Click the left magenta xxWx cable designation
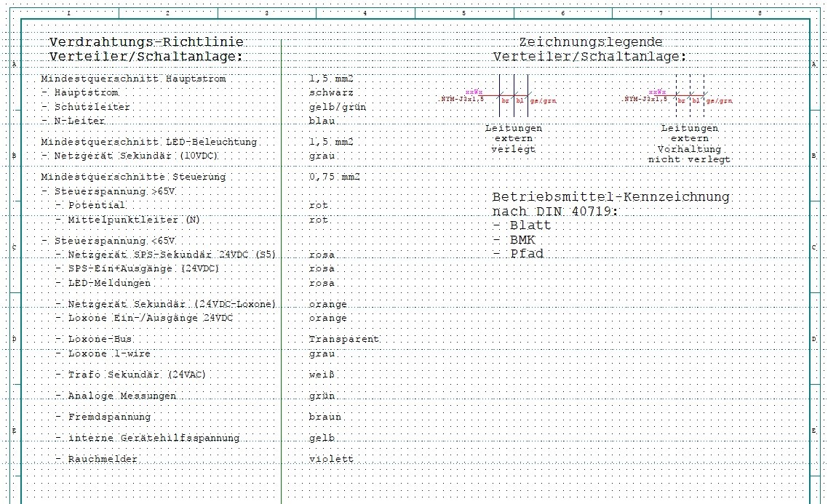The image size is (828, 504). tap(473, 92)
